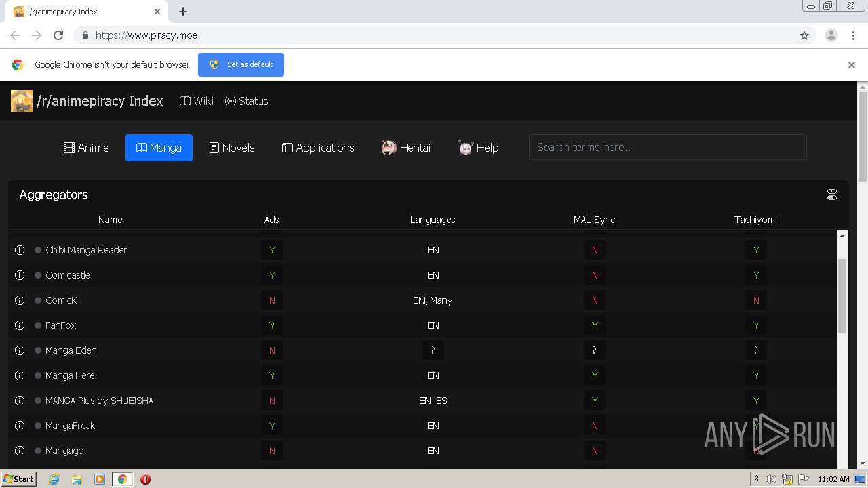Click Manga Eden Ads N badge
This screenshot has height=488, width=868.
coord(272,350)
